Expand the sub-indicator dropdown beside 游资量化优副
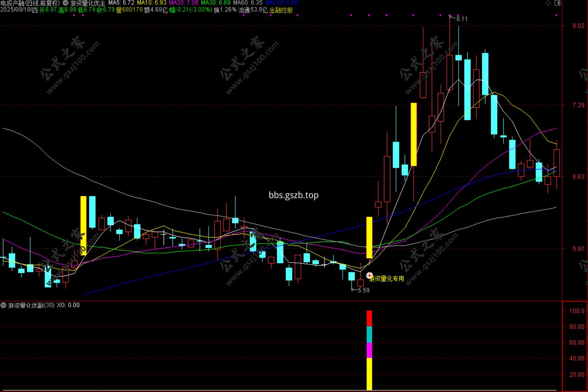The width and height of the screenshot is (588, 392). 4,305
